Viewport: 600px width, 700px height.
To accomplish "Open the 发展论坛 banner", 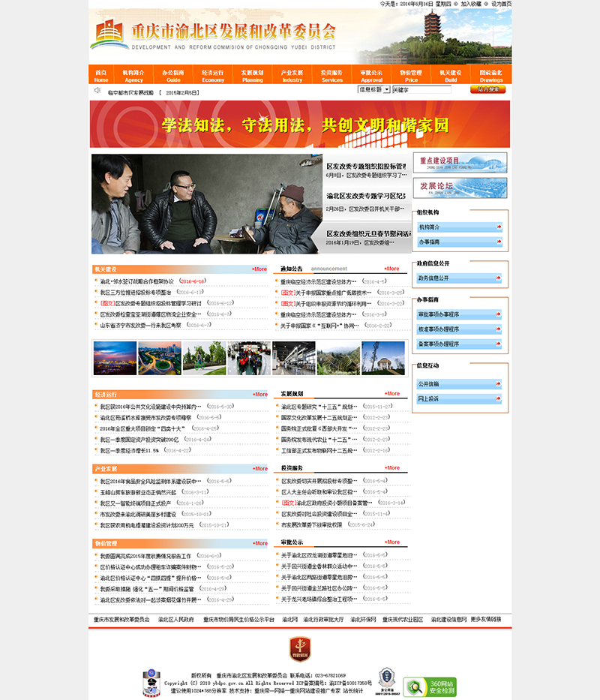I will click(460, 188).
